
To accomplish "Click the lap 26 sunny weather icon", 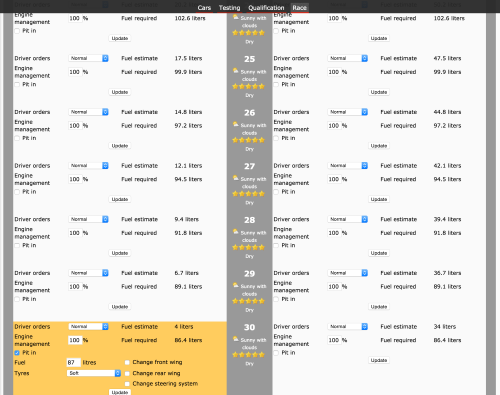I will pos(236,124).
